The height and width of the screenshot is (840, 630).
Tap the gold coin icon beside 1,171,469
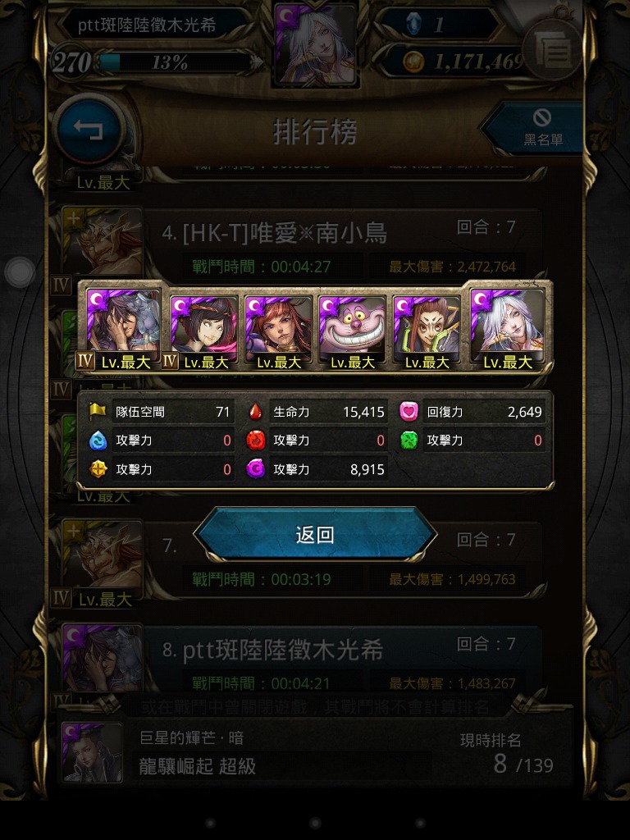click(413, 62)
